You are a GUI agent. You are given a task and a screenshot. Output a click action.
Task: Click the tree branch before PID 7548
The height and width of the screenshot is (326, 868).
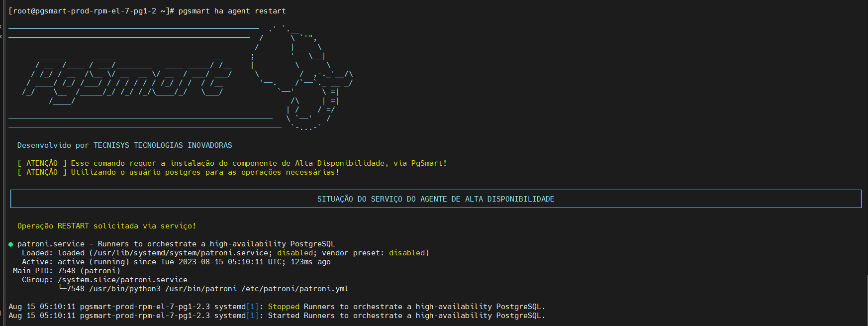[x=62, y=289]
